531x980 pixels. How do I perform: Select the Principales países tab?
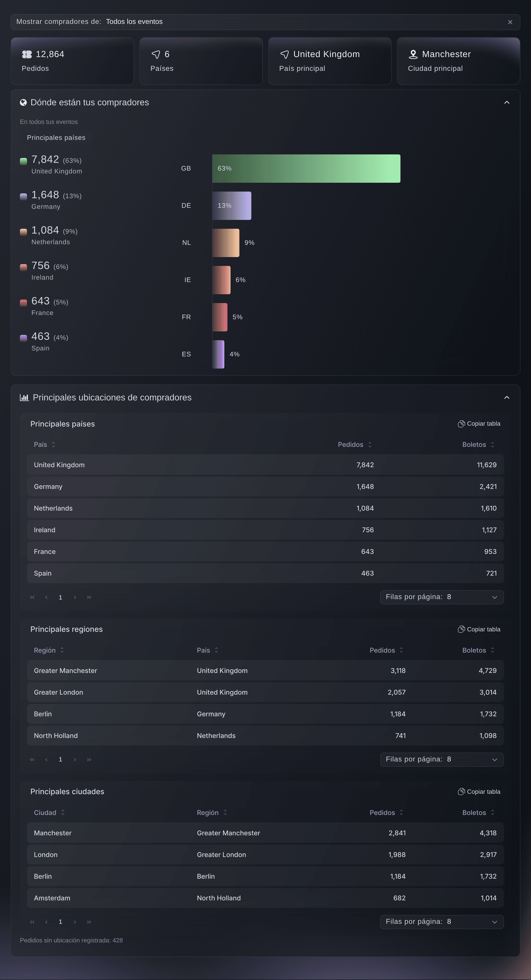coord(56,138)
